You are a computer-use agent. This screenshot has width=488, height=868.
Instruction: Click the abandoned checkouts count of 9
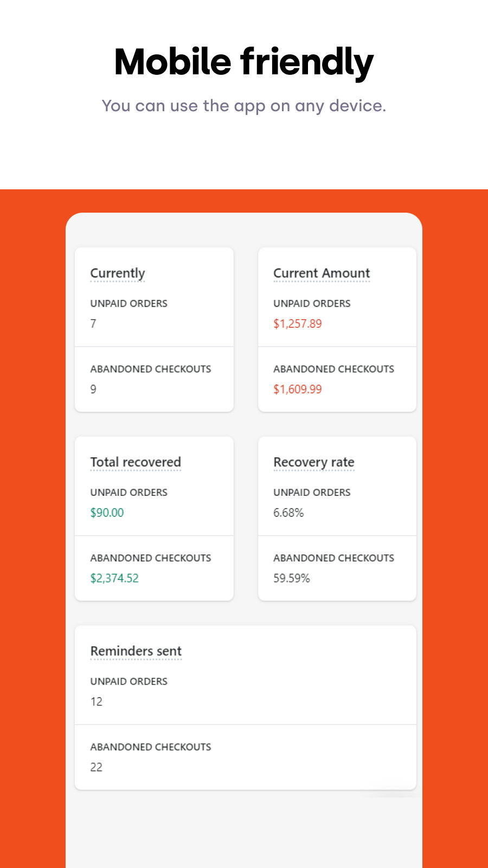coord(93,389)
